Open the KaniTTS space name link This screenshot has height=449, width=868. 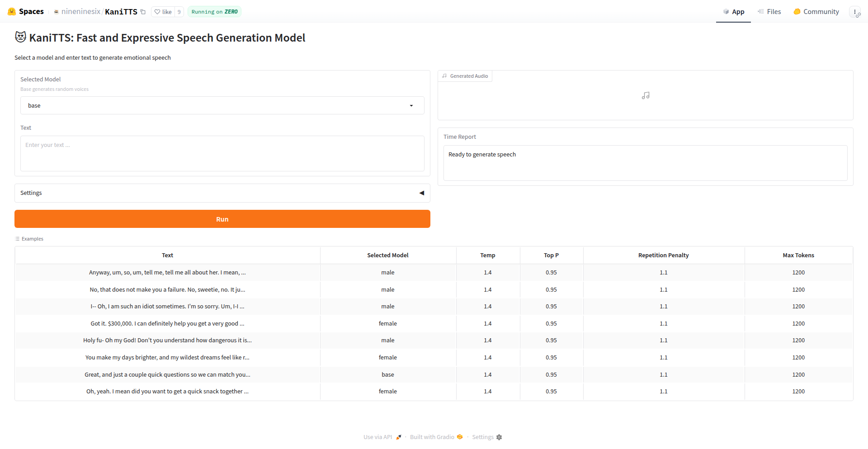tap(121, 12)
